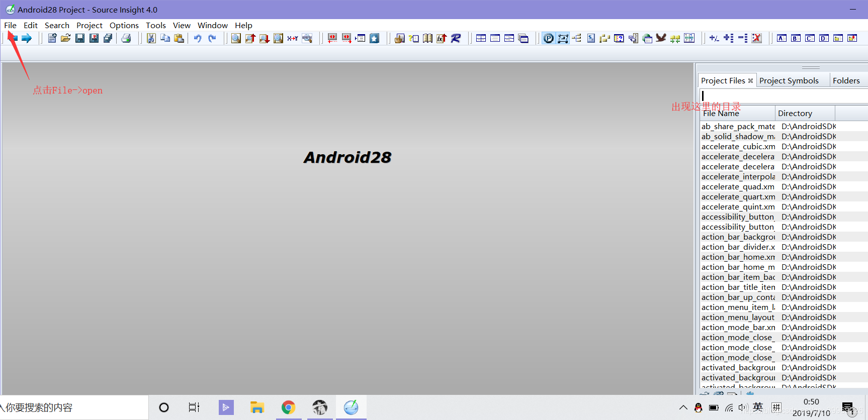Open the File menu
Image resolution: width=868 pixels, height=420 pixels.
10,25
